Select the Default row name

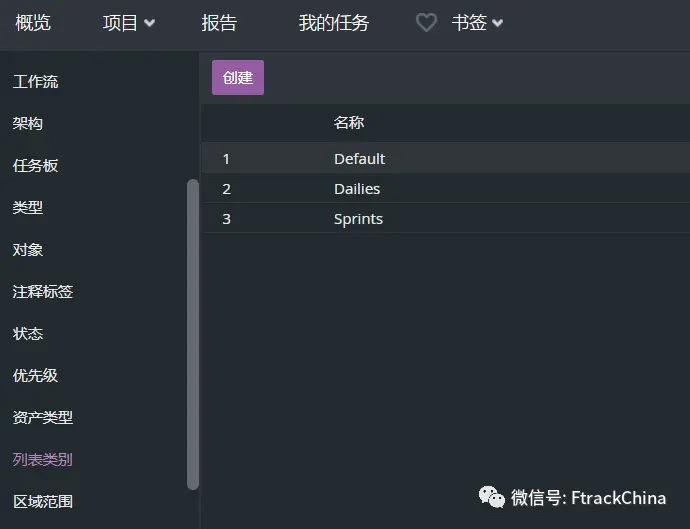tap(360, 158)
